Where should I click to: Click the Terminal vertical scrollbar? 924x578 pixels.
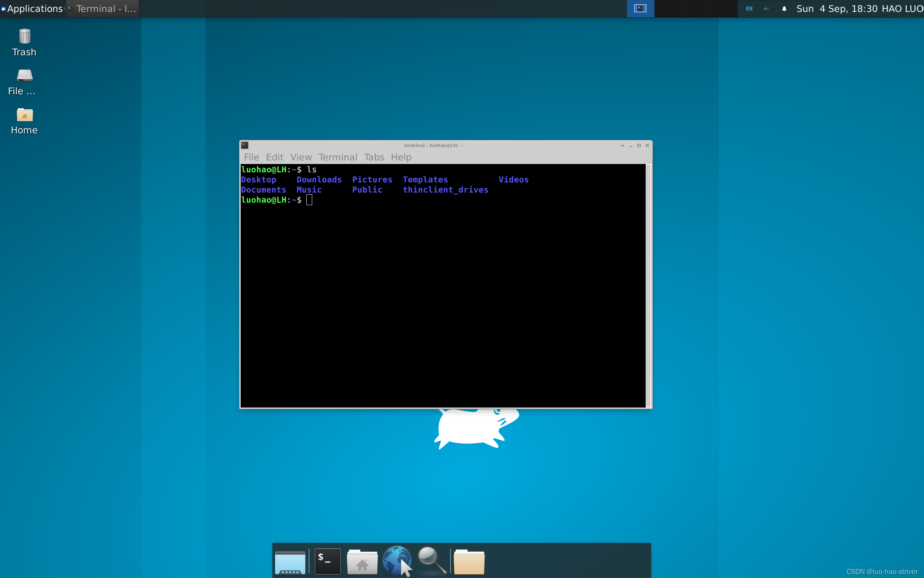coord(648,286)
